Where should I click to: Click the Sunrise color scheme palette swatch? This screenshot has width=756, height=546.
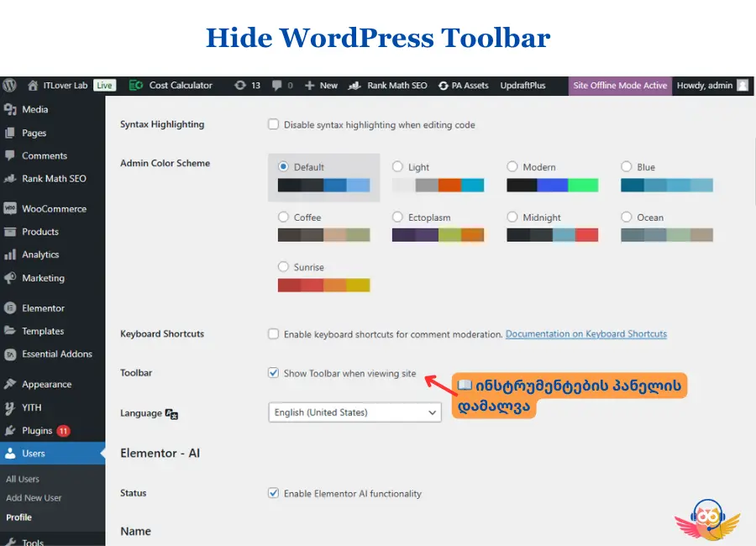coord(323,286)
